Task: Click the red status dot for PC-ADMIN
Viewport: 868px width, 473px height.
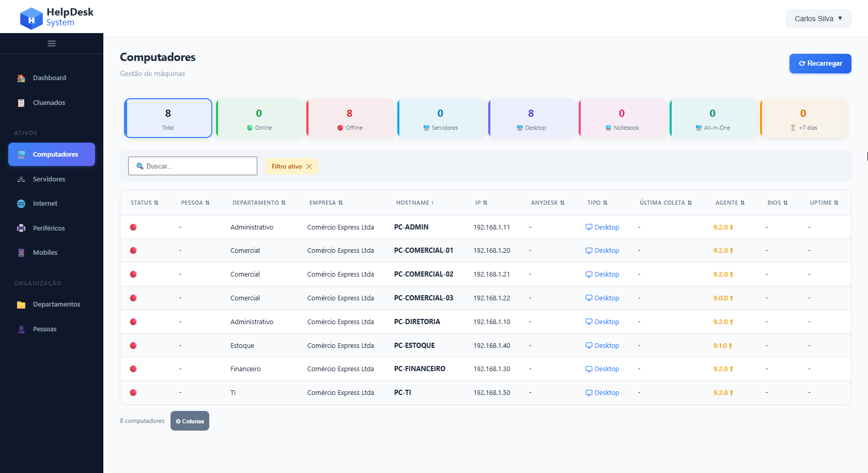Action: tap(133, 227)
